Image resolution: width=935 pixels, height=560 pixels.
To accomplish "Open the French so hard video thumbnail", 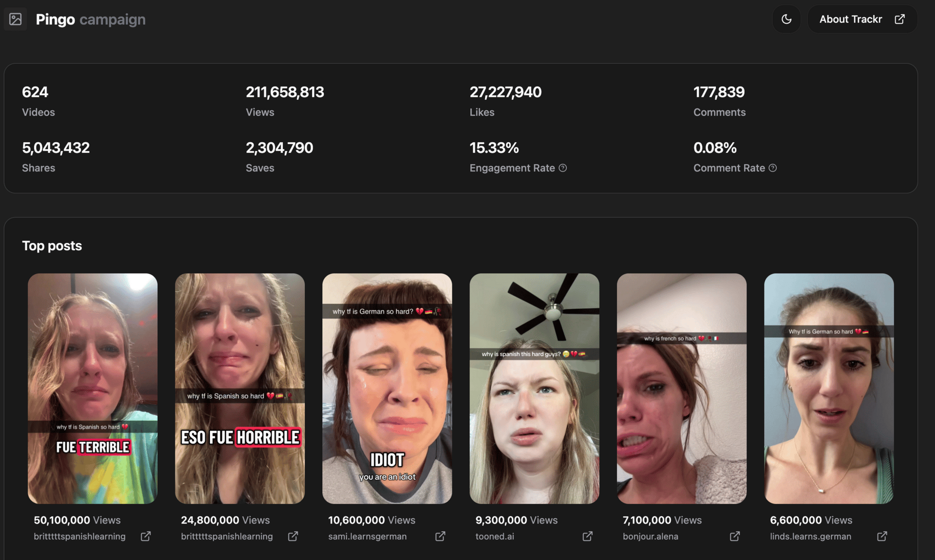I will click(x=681, y=388).
